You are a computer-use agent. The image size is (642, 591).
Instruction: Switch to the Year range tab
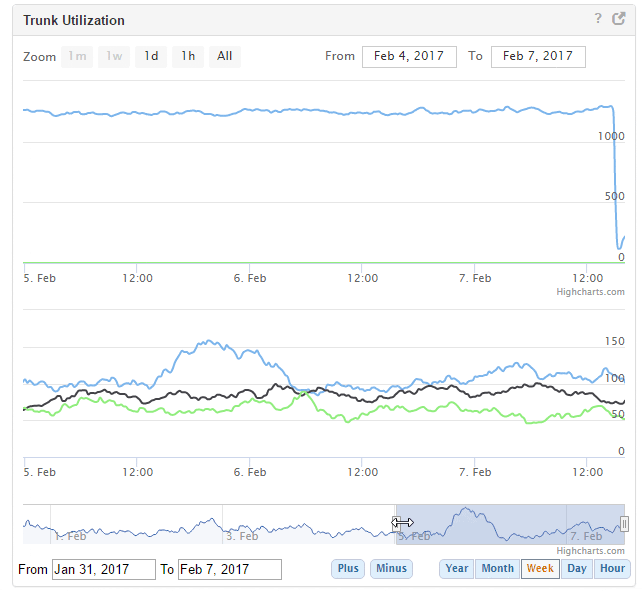[457, 569]
